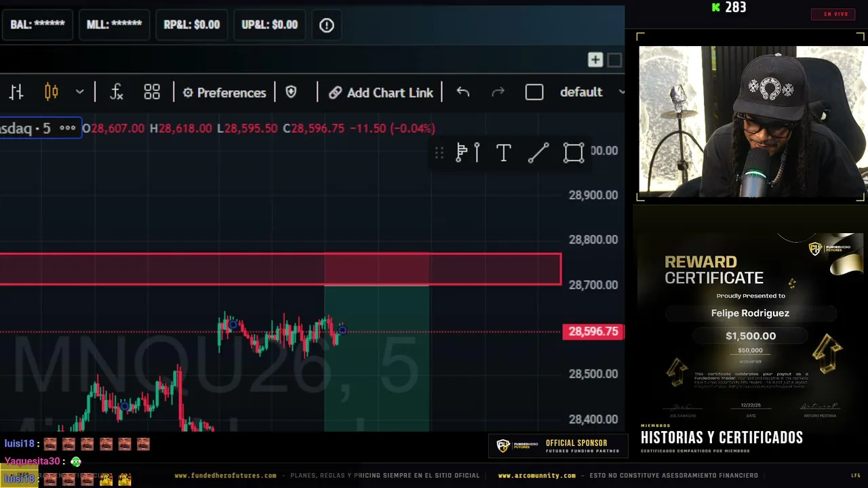The width and height of the screenshot is (868, 488).
Task: Click the rounded square icon beside redo
Action: coord(534,92)
